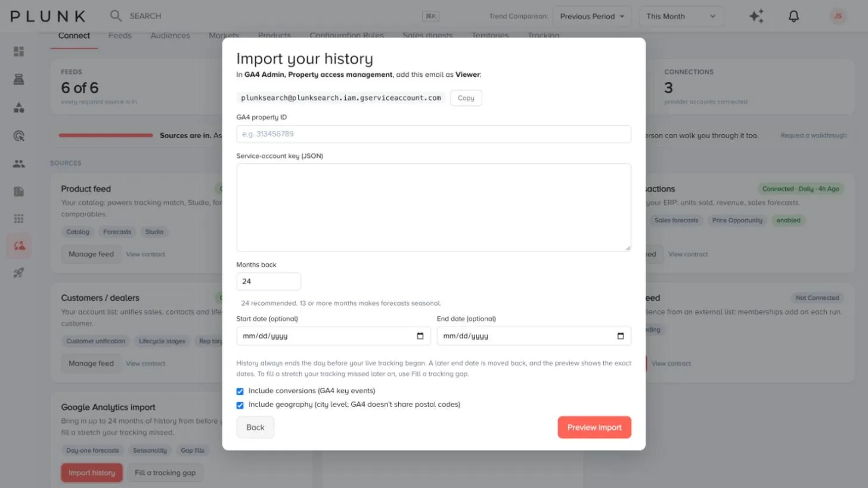Screen dimensions: 868x488
Task: Switch to the Audiences tab
Action: coord(170,36)
